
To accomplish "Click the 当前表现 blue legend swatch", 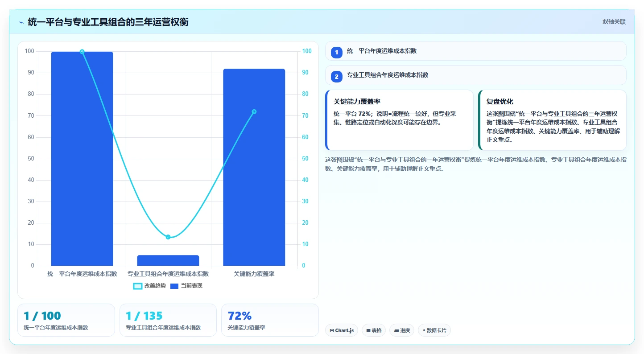I will tap(174, 286).
